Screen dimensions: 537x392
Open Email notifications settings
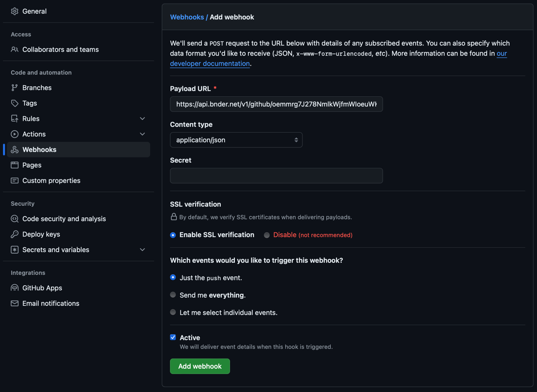tap(78, 303)
